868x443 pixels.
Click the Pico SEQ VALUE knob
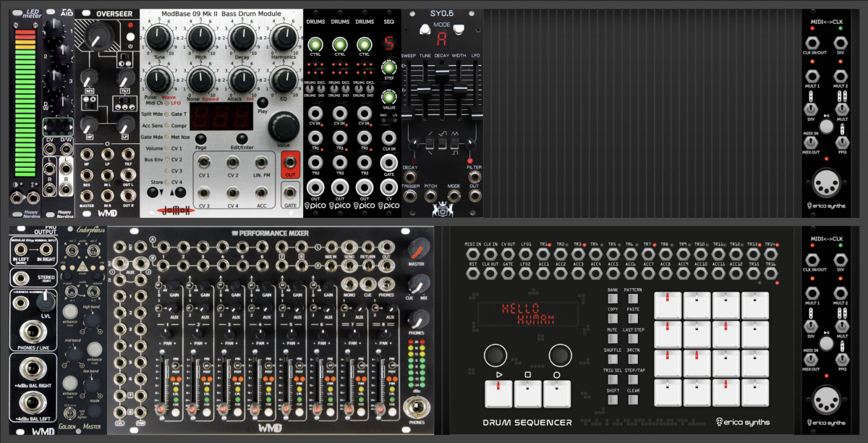point(388,96)
